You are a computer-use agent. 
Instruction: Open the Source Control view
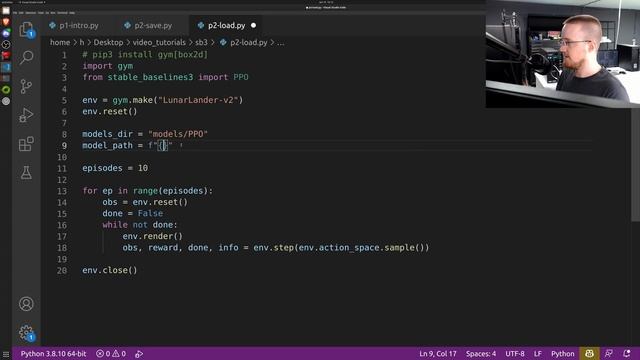pyautogui.click(x=26, y=86)
